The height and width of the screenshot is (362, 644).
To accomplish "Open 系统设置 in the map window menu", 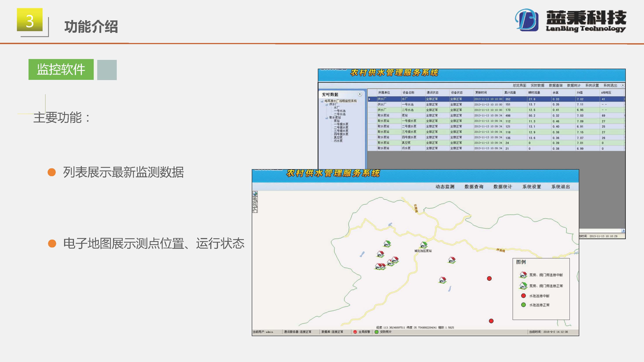I will tap(532, 187).
